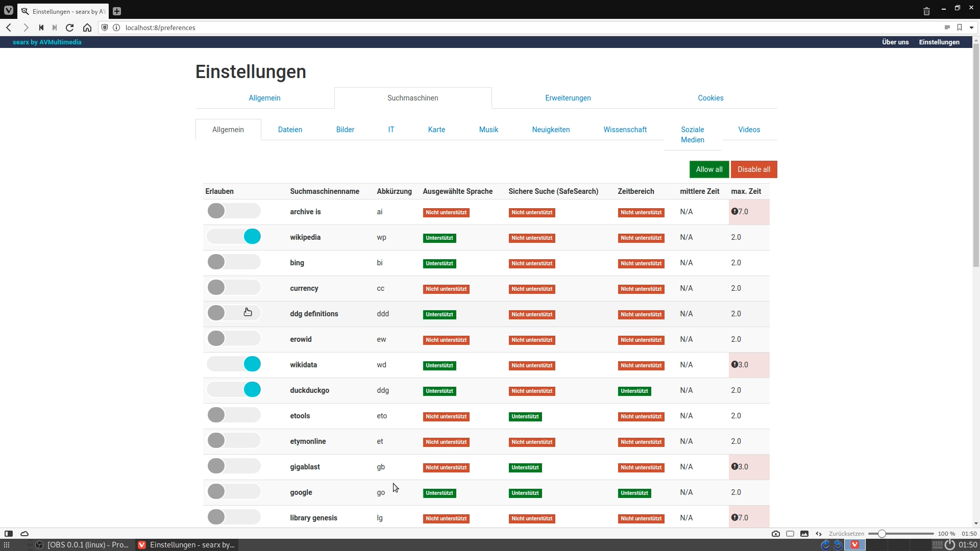Select the Videos engine category

(x=749, y=130)
